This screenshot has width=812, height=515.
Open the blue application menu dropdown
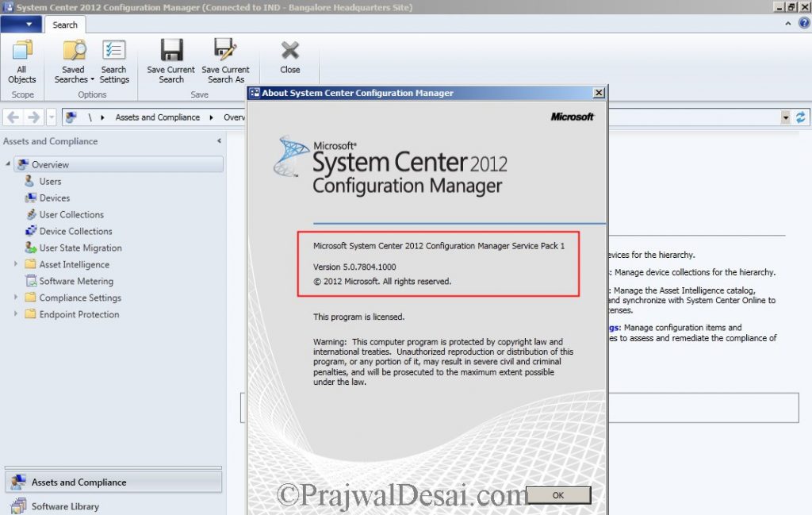[x=21, y=25]
